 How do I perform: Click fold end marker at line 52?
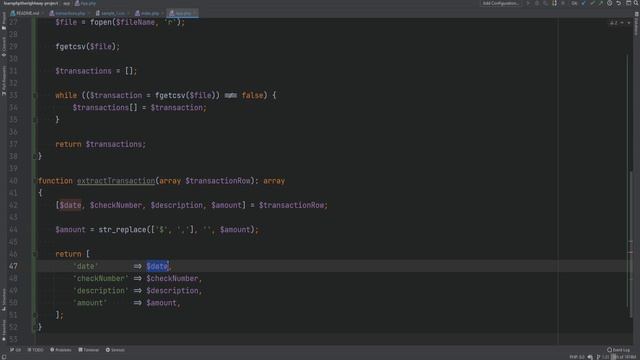tap(35, 327)
